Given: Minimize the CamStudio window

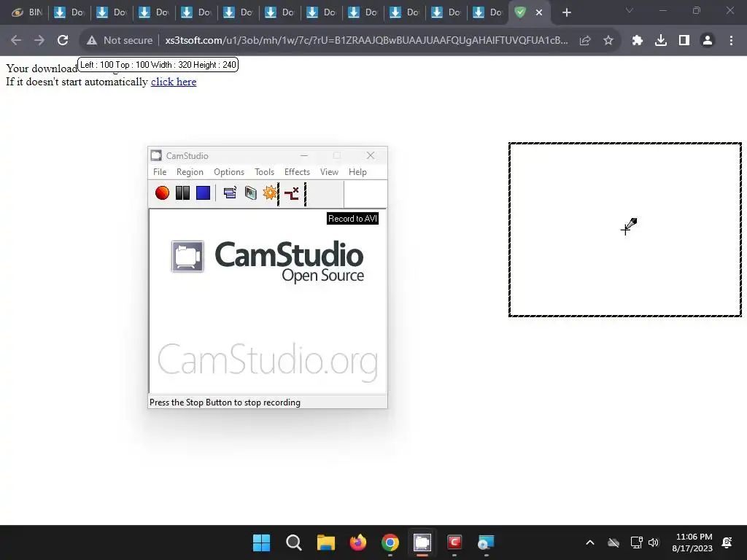Looking at the screenshot, I should 304,156.
